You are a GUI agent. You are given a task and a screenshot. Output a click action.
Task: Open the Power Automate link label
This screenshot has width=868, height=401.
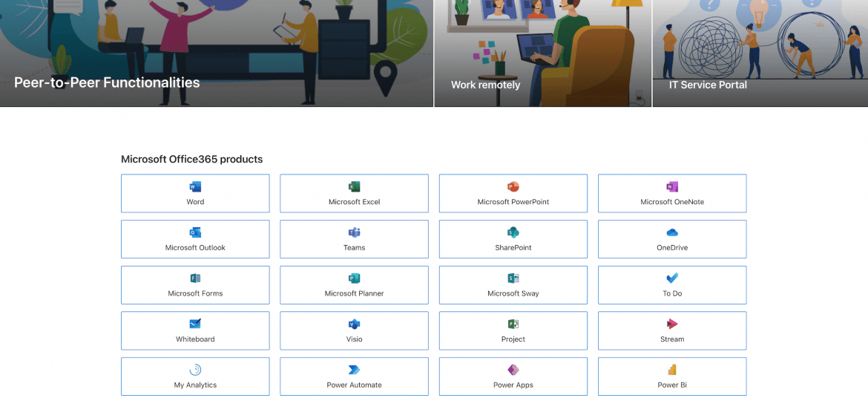click(355, 385)
